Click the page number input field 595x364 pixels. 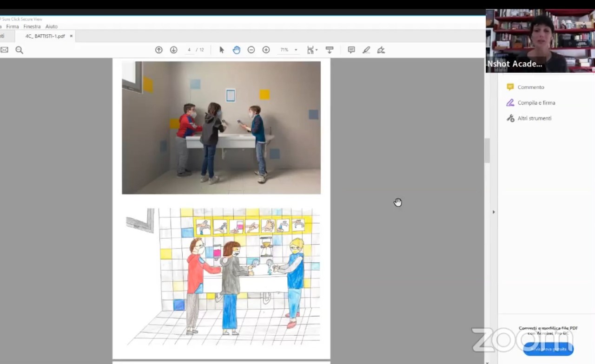click(189, 50)
